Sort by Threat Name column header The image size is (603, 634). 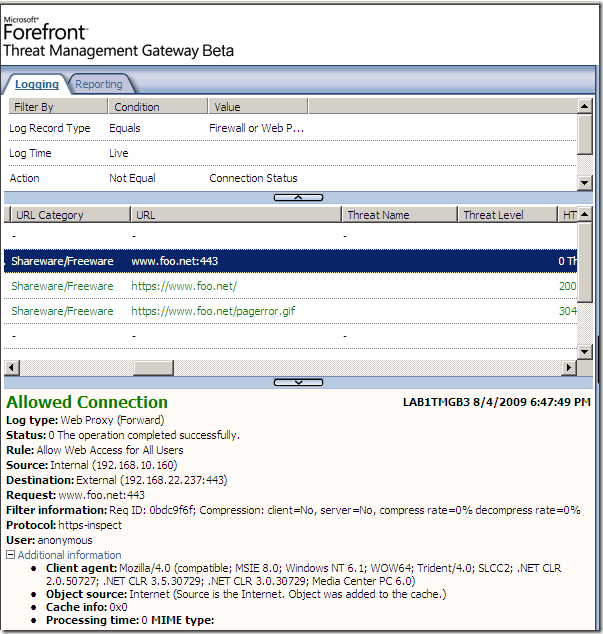coord(400,215)
